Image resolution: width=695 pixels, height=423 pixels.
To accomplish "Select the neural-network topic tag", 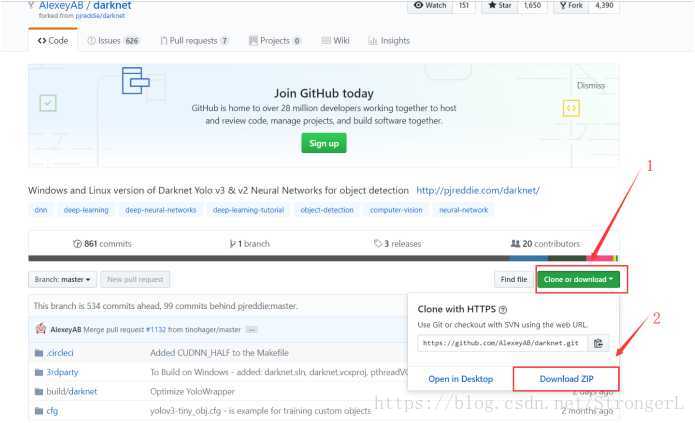I will coord(464,210).
